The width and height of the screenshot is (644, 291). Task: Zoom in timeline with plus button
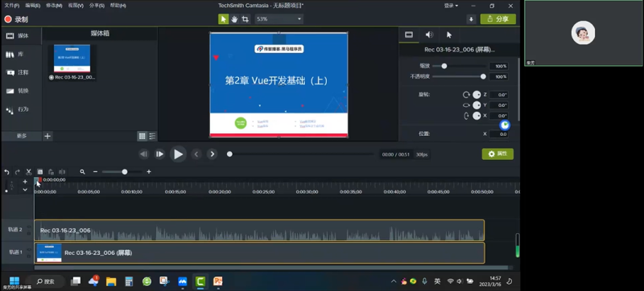[x=149, y=172]
